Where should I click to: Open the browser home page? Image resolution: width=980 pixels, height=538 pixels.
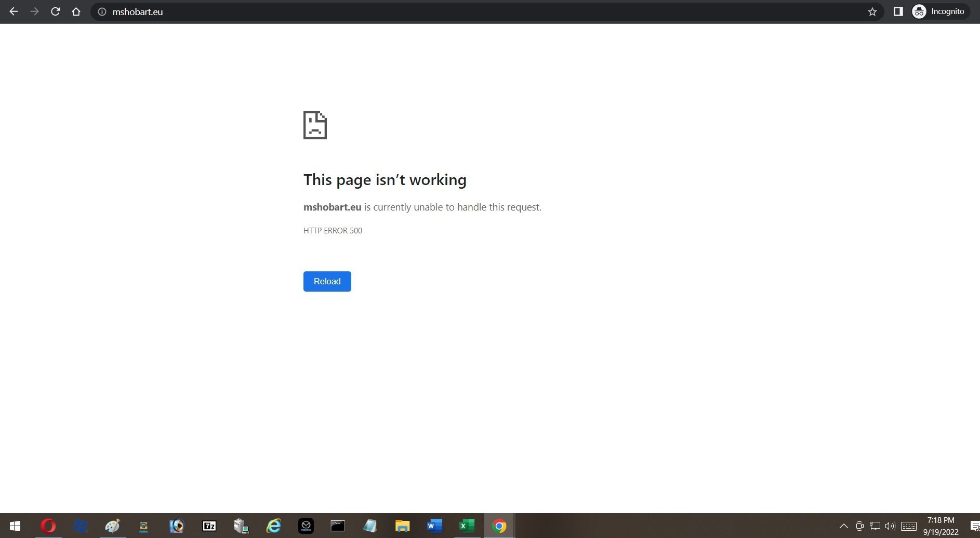coord(76,11)
